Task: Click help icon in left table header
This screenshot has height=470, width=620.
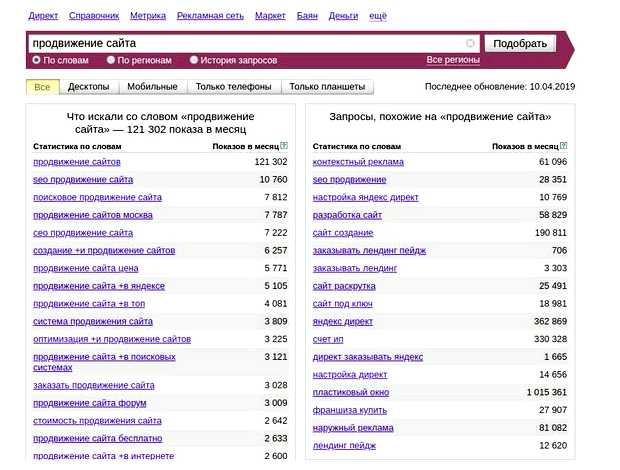Action: click(285, 146)
